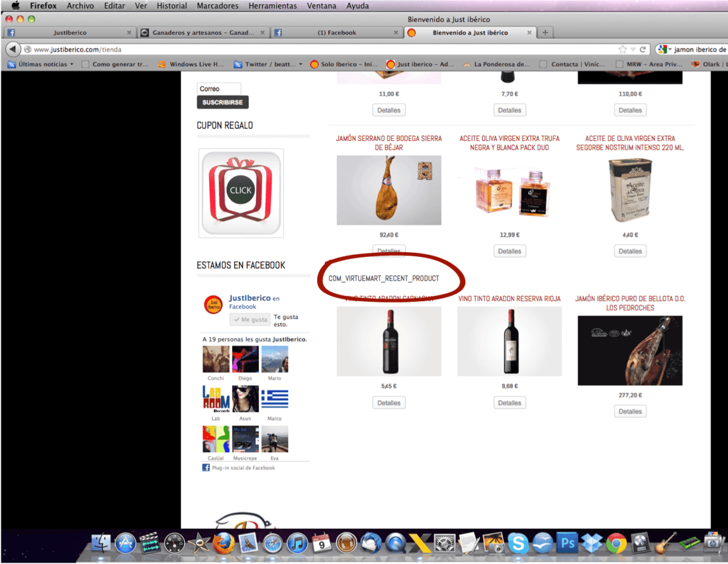Open Detalles for Vino Tinto Aradon Reserva
Screen dimensions: 728x564
[x=510, y=402]
